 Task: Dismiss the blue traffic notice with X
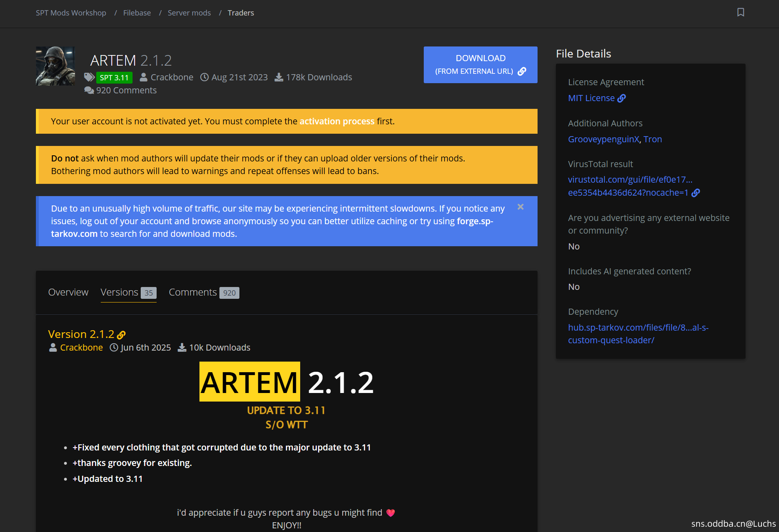[x=520, y=207]
